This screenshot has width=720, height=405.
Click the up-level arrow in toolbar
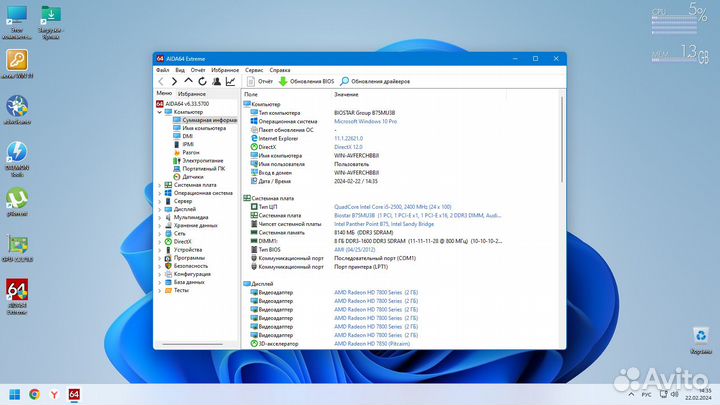point(188,81)
